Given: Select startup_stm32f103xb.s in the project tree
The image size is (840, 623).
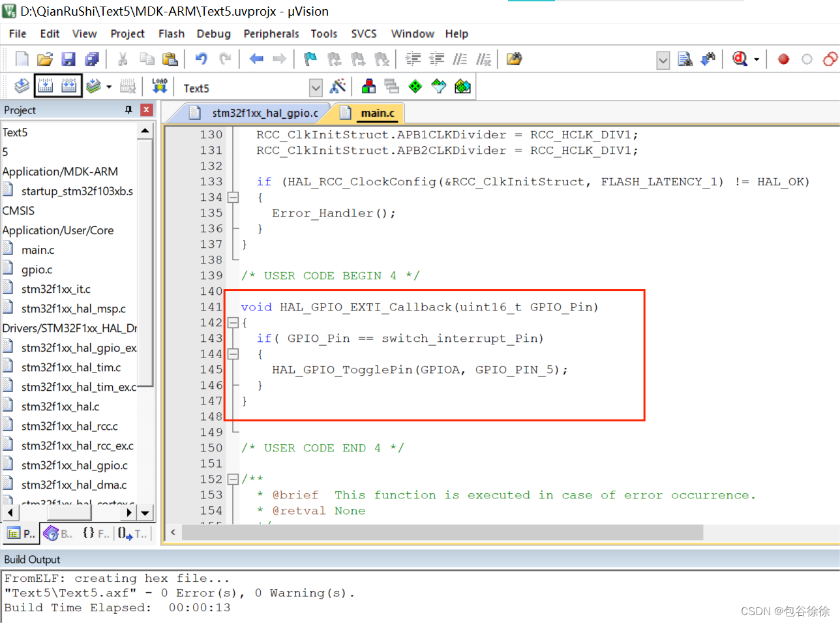Looking at the screenshot, I should click(77, 191).
